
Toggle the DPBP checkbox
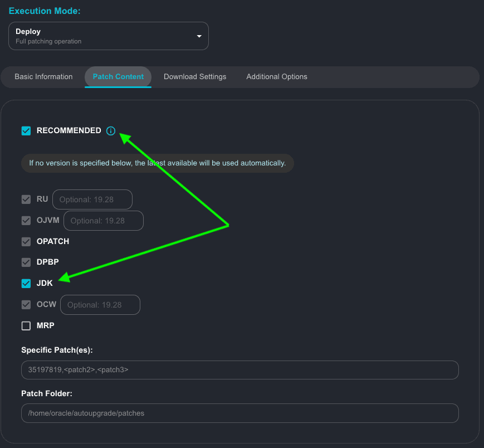26,262
